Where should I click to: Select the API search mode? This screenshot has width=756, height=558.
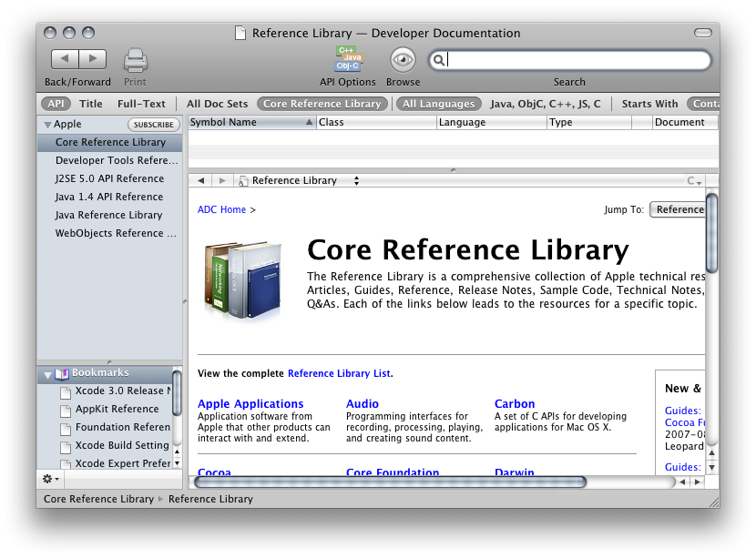coord(56,104)
